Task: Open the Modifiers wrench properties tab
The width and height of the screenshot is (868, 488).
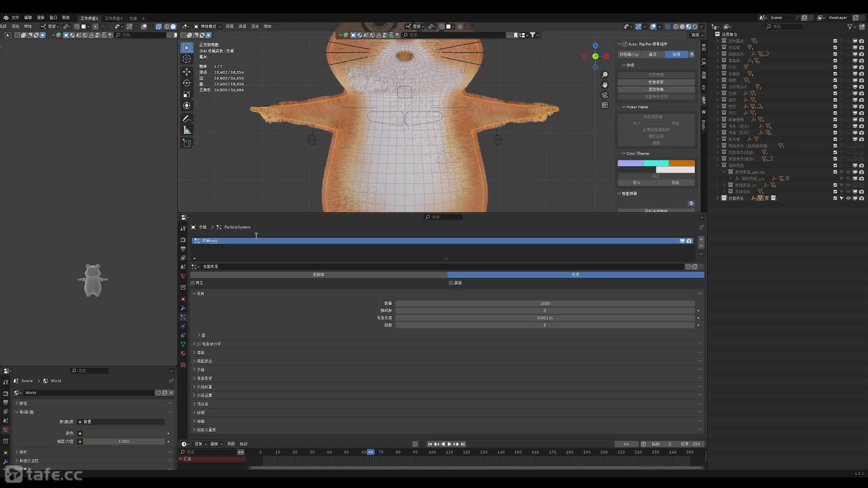Action: 183,308
